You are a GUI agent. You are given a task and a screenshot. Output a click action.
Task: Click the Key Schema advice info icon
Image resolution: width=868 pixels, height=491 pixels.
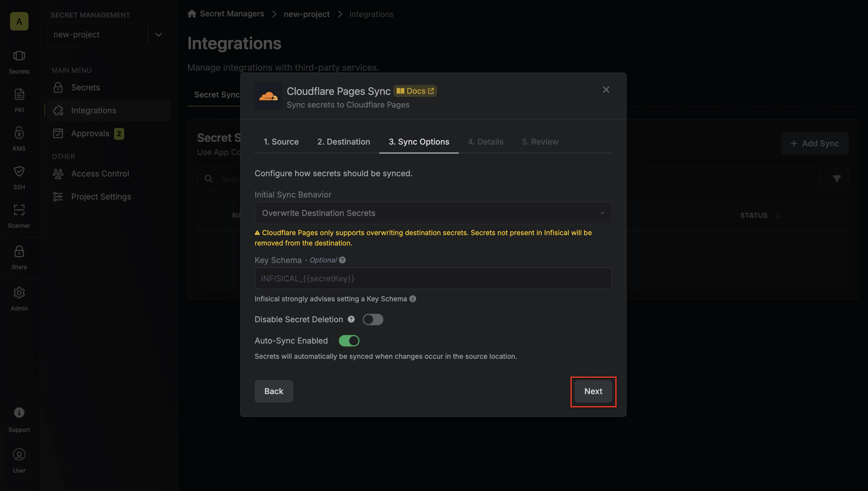[x=413, y=299]
